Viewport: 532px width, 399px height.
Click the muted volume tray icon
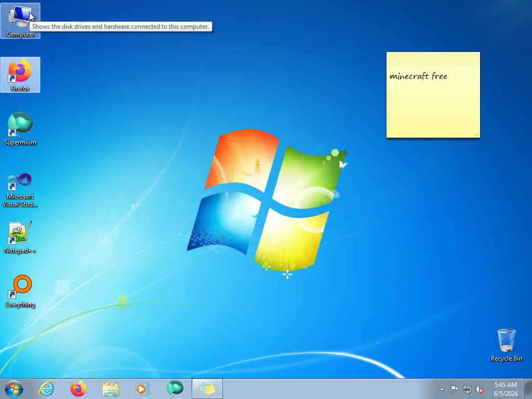(x=480, y=390)
